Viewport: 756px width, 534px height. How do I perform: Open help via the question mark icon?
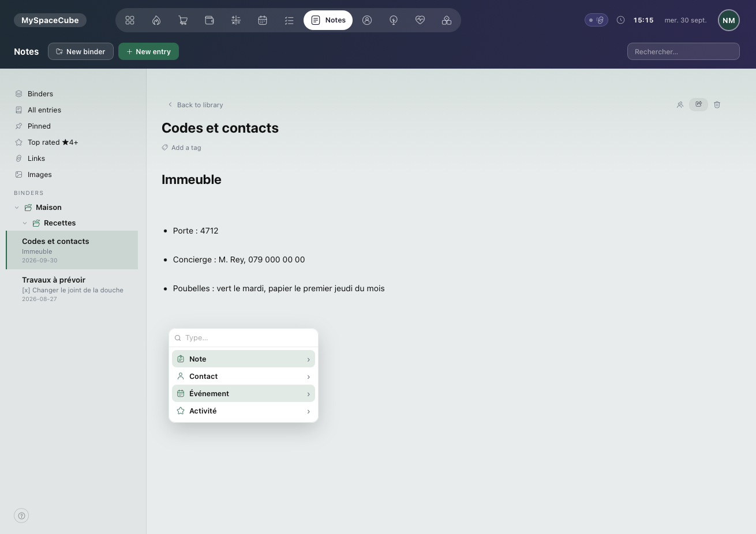(21, 516)
